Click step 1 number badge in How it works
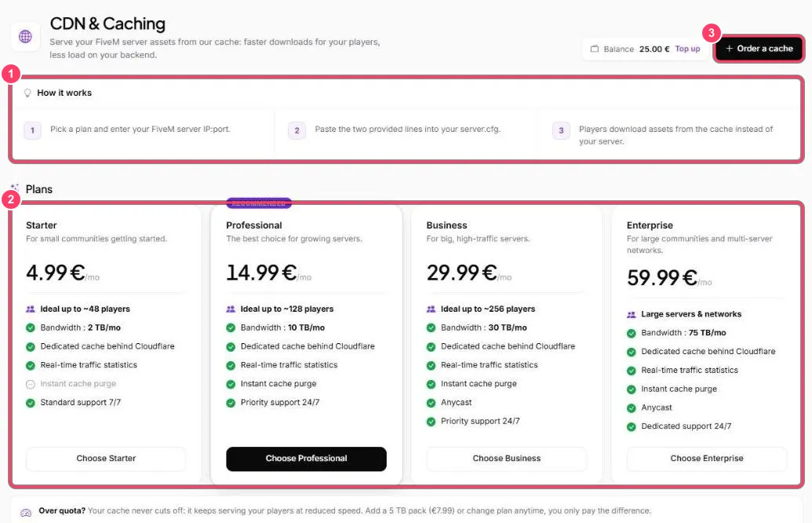The width and height of the screenshot is (812, 523). [x=33, y=130]
